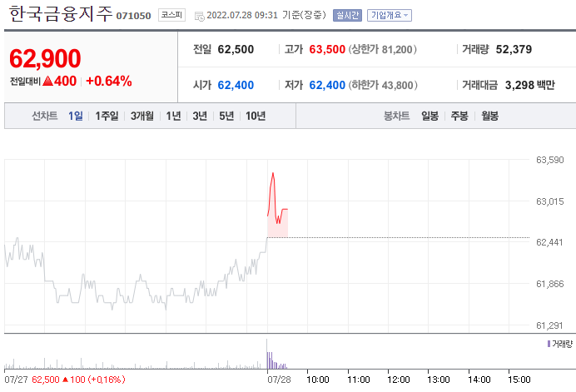Click the 07/27 closing 62,500 summary text

pos(78,380)
